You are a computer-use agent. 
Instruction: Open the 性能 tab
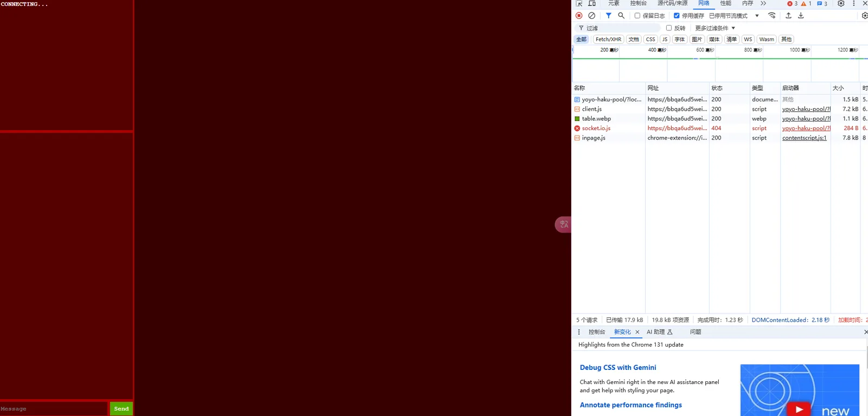point(726,3)
